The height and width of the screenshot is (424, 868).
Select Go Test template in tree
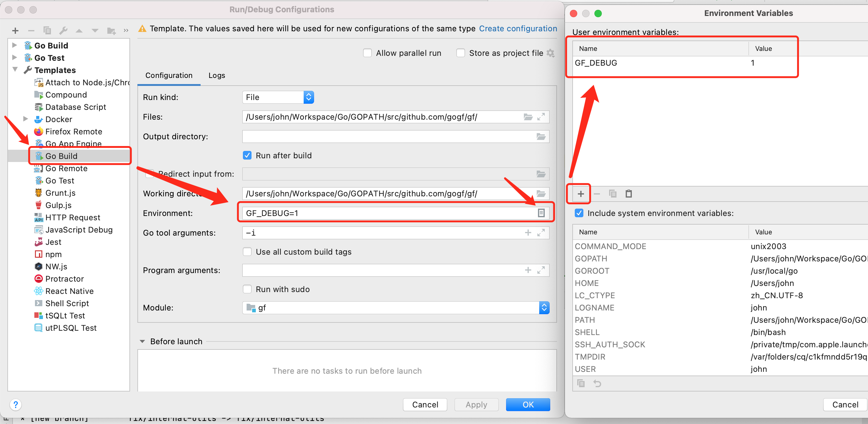point(60,181)
